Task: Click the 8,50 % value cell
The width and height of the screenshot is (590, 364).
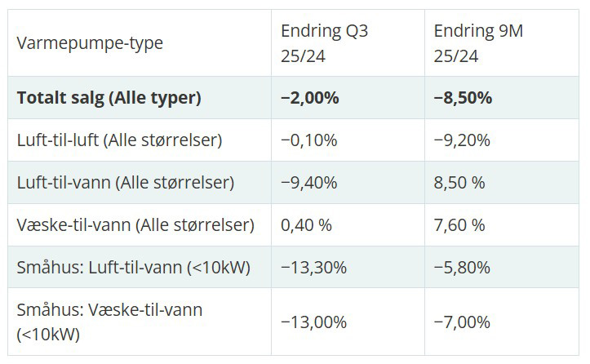Action: [x=459, y=183]
